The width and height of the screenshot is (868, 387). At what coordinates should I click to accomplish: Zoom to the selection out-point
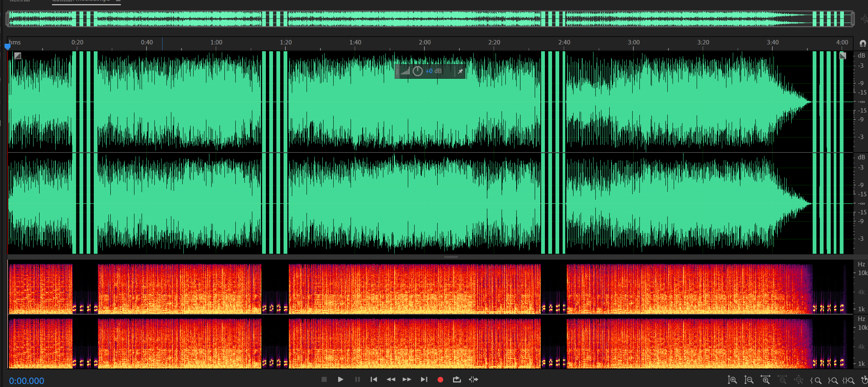coord(833,381)
